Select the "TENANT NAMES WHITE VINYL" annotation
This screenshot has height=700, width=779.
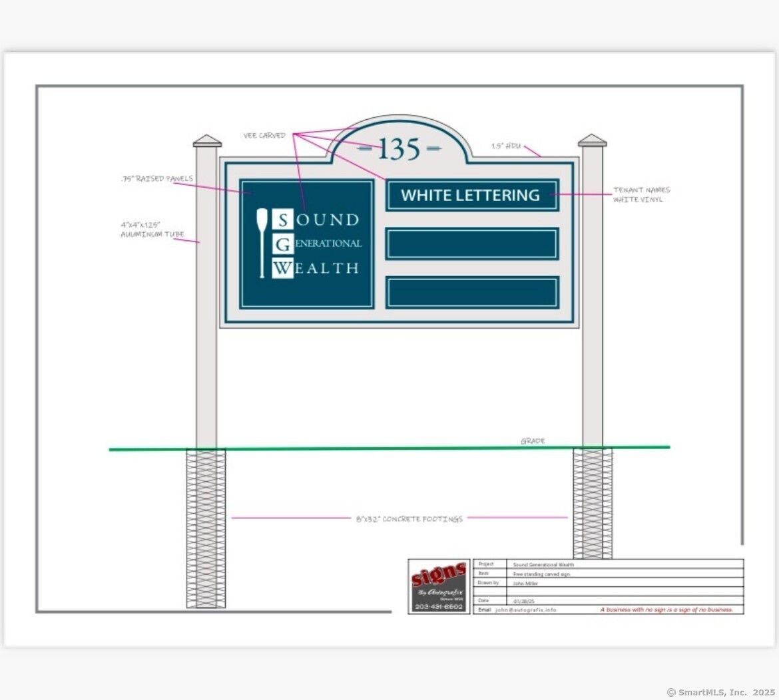[x=641, y=194]
